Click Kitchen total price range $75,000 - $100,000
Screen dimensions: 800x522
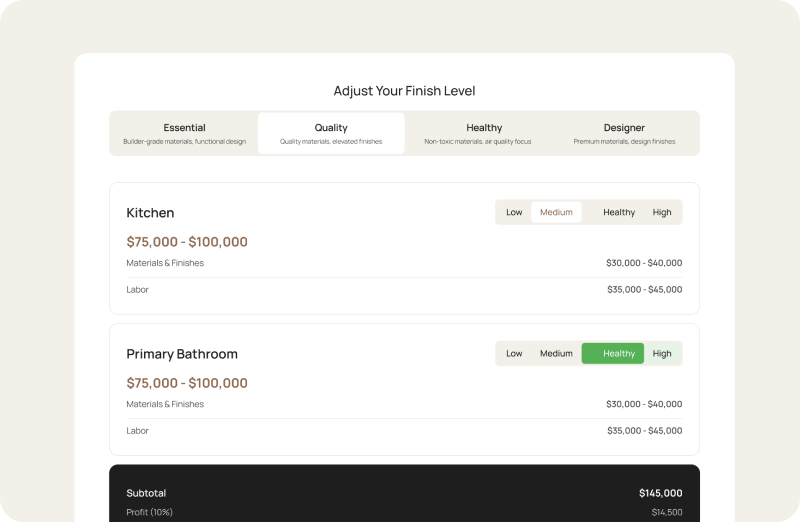tap(187, 242)
